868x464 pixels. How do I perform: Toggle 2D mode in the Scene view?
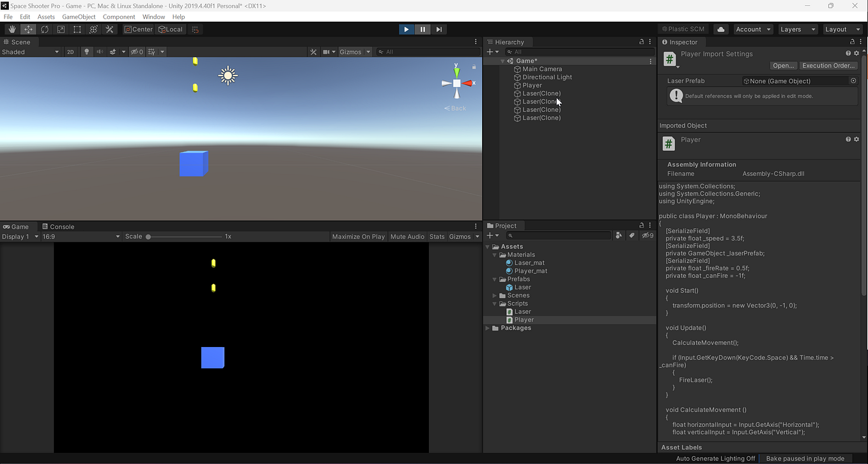click(x=70, y=52)
